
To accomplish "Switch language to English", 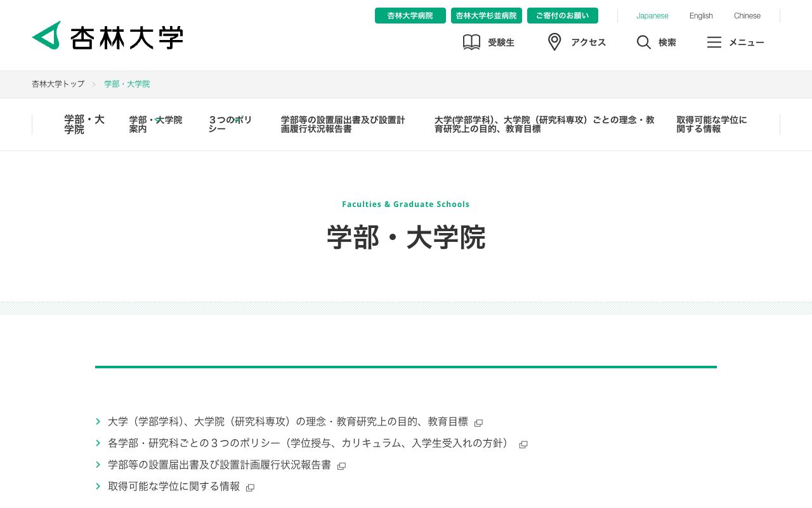I will pos(701,16).
